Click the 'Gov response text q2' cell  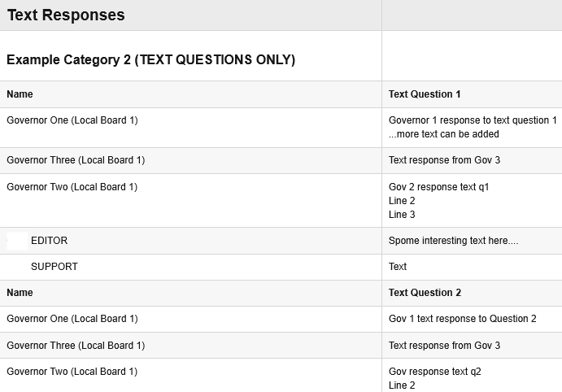[x=435, y=372]
